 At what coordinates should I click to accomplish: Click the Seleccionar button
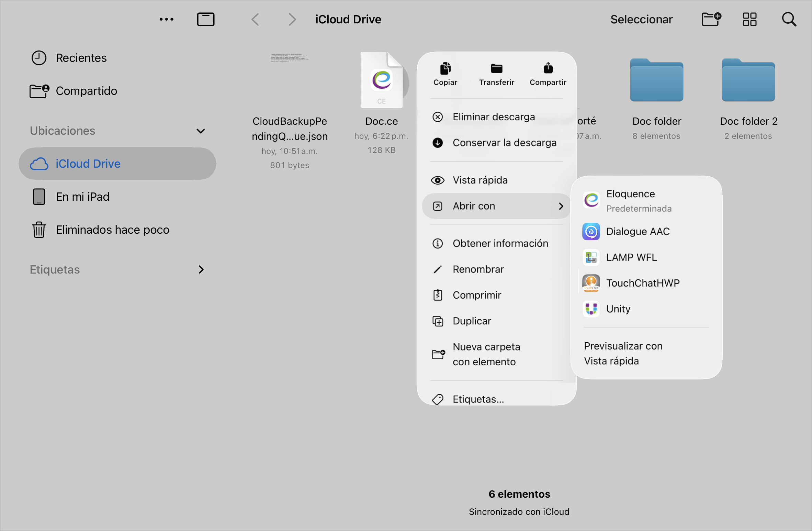coord(641,19)
